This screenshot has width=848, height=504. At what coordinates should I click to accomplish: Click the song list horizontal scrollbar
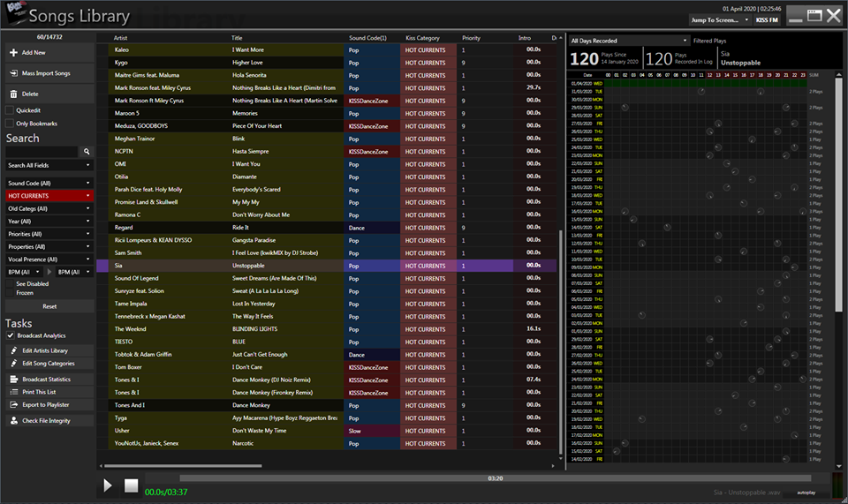pos(183,466)
